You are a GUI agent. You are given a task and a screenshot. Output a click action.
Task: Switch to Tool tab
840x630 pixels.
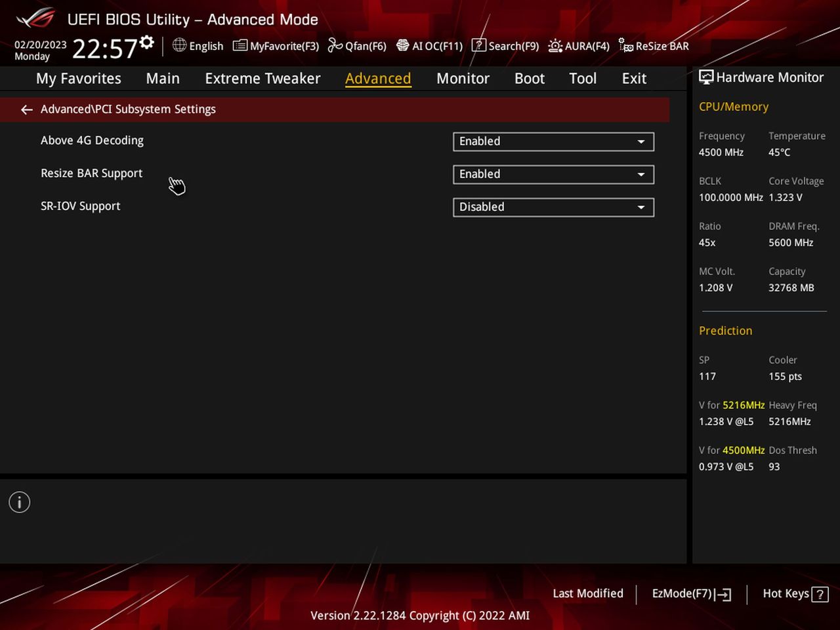[583, 79]
